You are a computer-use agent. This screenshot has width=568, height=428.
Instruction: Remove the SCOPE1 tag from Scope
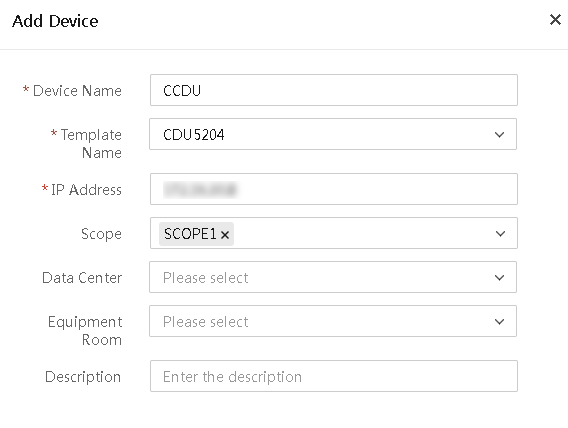point(225,235)
